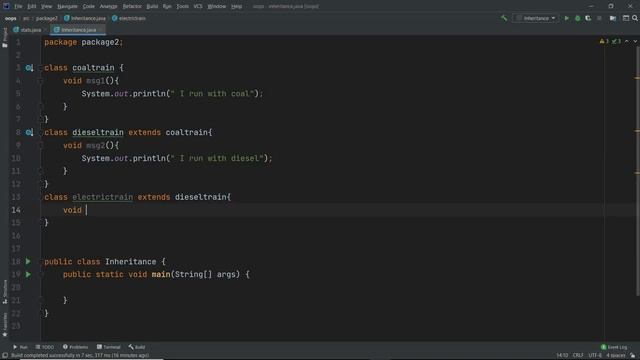This screenshot has width=640, height=360.
Task: Open the Analyze menu
Action: (x=108, y=7)
